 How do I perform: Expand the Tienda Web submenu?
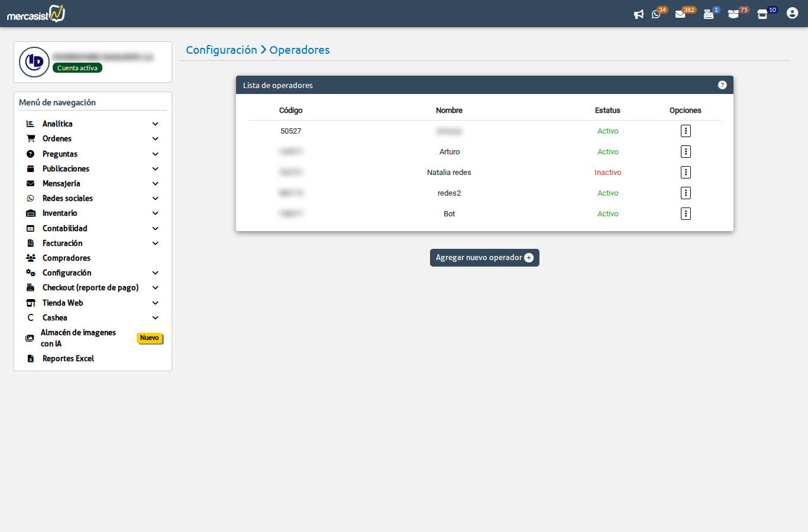tap(155, 303)
